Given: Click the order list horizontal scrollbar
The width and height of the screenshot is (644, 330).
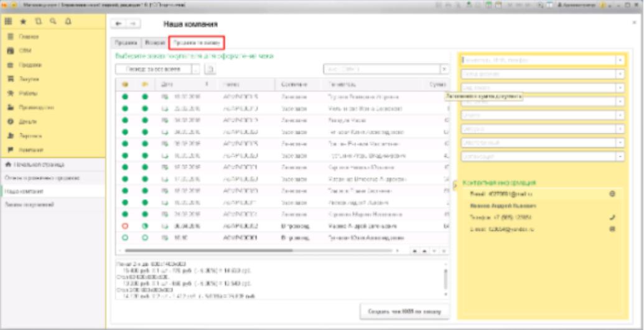Looking at the screenshot, I should 261,250.
